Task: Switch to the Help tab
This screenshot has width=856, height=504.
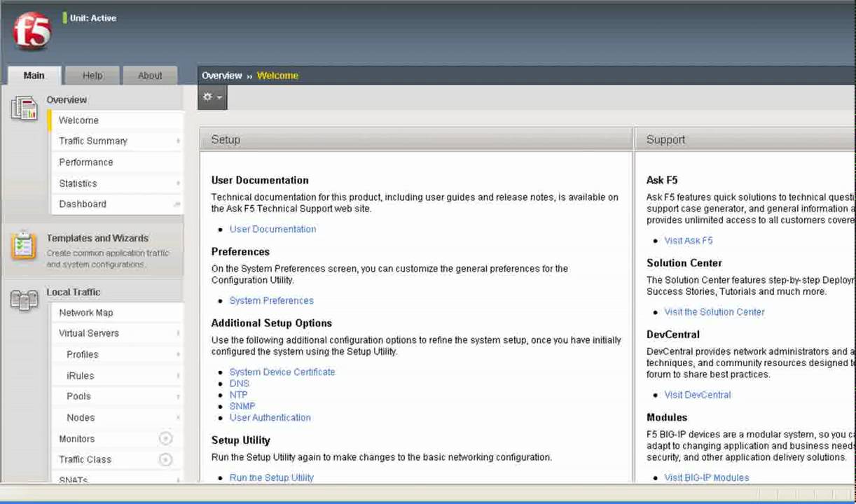Action: (92, 76)
